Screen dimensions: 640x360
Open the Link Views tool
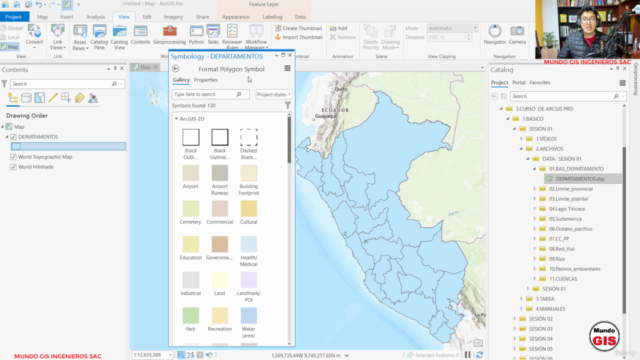pos(58,37)
